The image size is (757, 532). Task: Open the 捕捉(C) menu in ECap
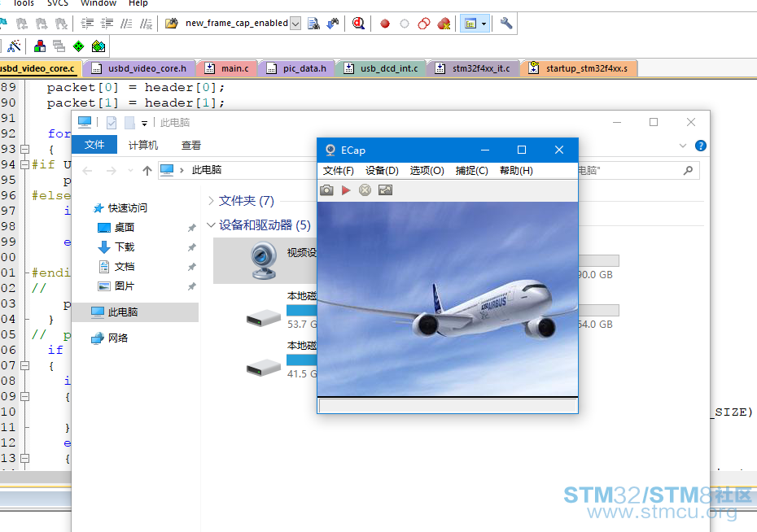pos(471,171)
